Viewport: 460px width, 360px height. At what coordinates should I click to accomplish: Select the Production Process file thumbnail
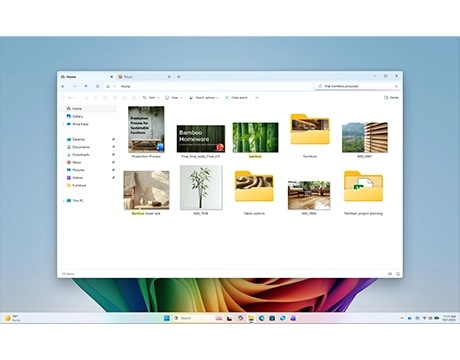pyautogui.click(x=146, y=130)
